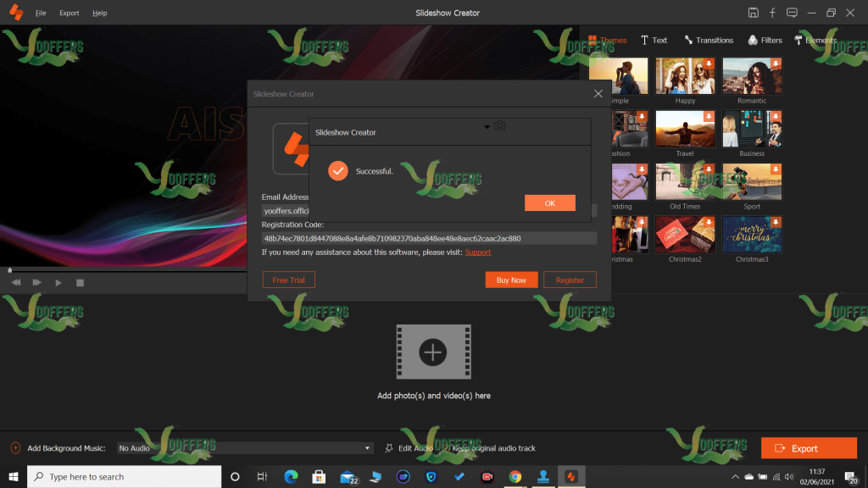Open the Export menu

coord(70,13)
